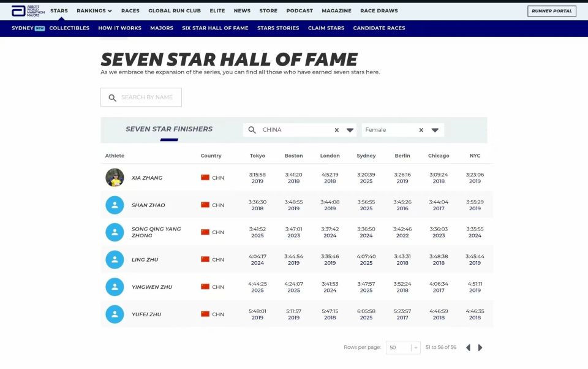Image resolution: width=588 pixels, height=369 pixels.
Task: Open Candidate Races page
Action: [x=379, y=28]
